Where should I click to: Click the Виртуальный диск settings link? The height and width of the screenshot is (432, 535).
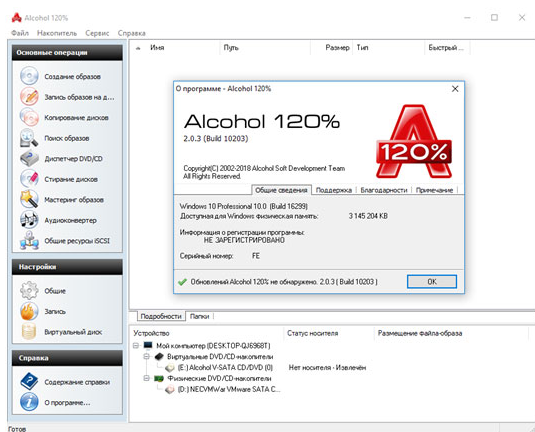(x=73, y=332)
